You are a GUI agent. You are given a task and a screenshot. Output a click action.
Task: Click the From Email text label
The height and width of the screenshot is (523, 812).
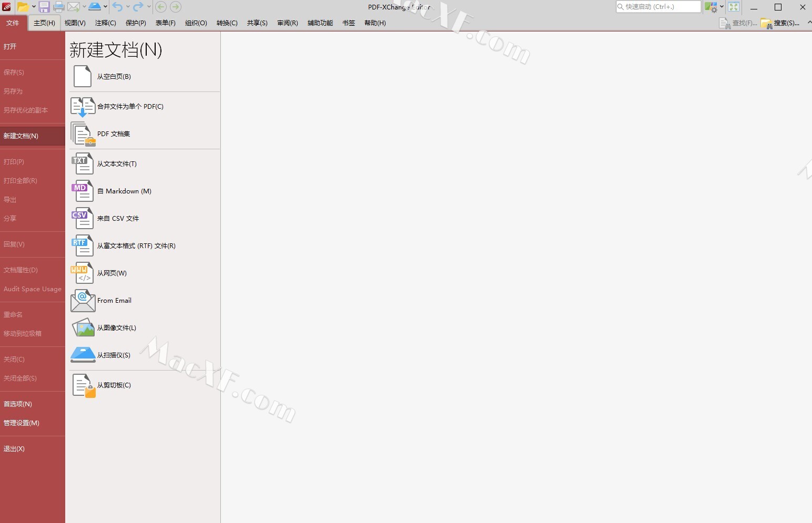pos(114,301)
